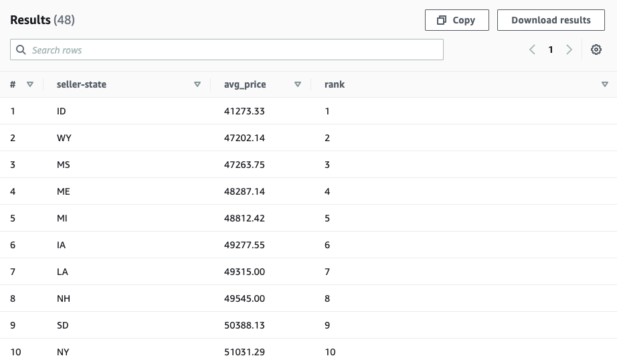Select the WY seller-state cell
The height and width of the screenshot is (364, 617).
tap(64, 138)
